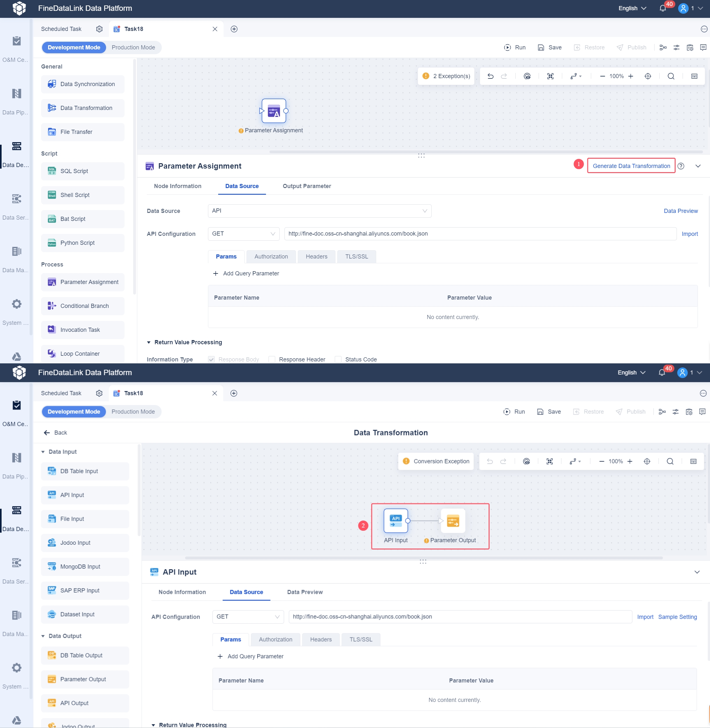Open Headers tab in API Input panel
Image resolution: width=710 pixels, height=728 pixels.
(321, 639)
